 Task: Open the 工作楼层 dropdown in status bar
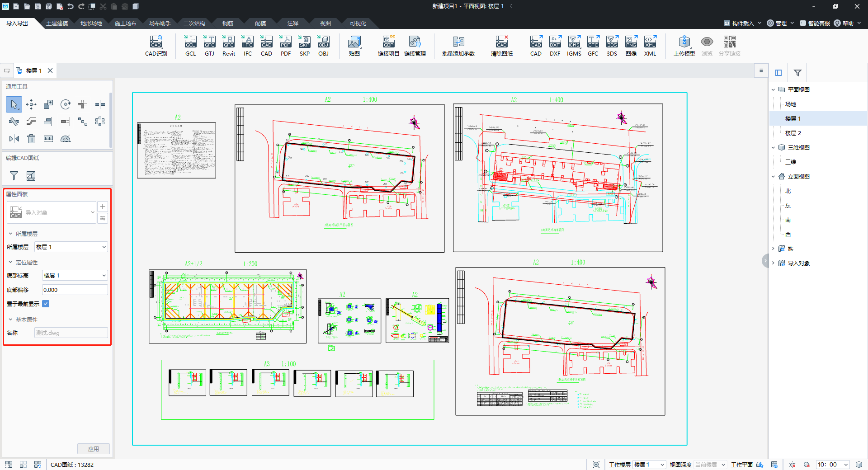649,465
